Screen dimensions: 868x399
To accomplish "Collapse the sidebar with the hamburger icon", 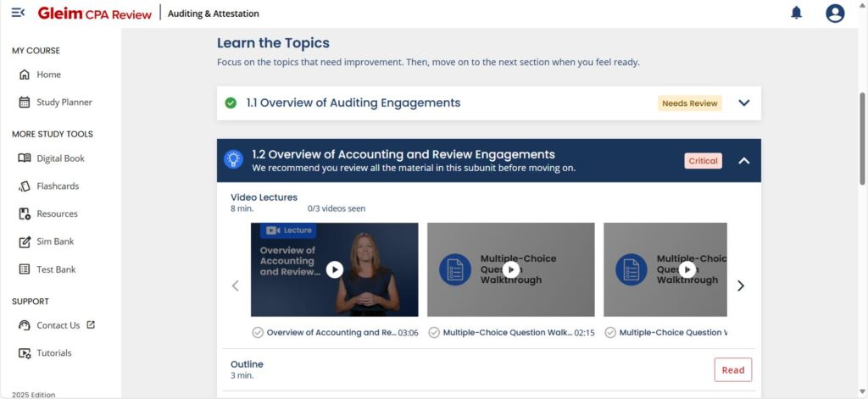I will pyautogui.click(x=18, y=13).
